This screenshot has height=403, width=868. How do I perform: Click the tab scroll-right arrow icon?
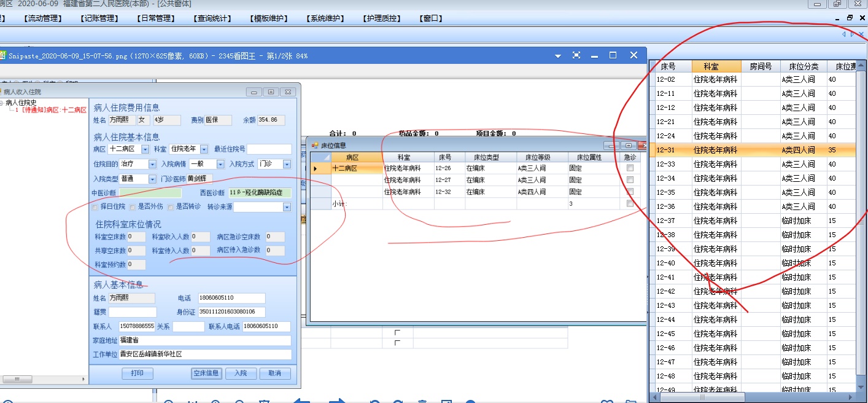point(853,34)
